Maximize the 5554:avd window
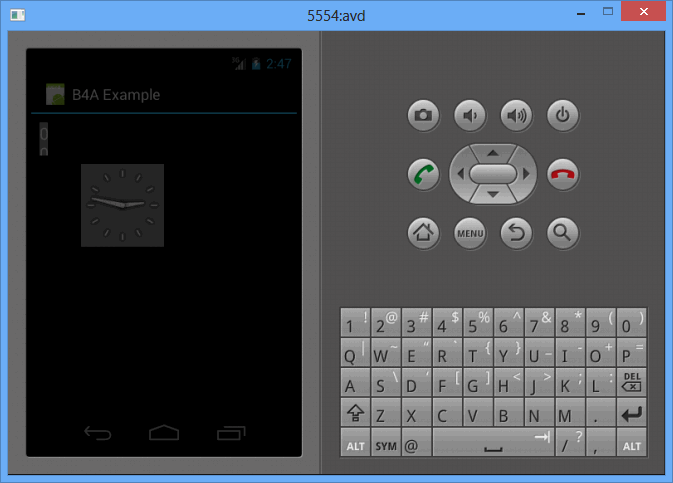Viewport: 673px width, 483px height. coord(608,12)
